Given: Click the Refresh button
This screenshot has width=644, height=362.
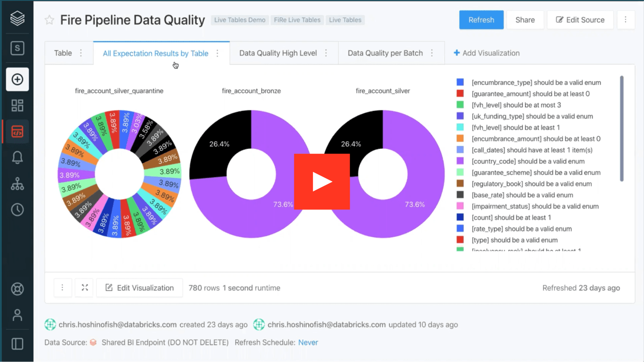Looking at the screenshot, I should pyautogui.click(x=481, y=20).
